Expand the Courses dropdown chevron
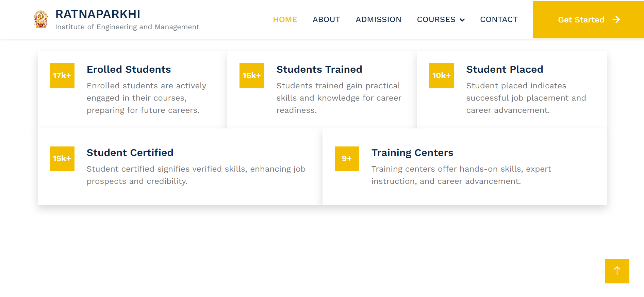 [462, 20]
